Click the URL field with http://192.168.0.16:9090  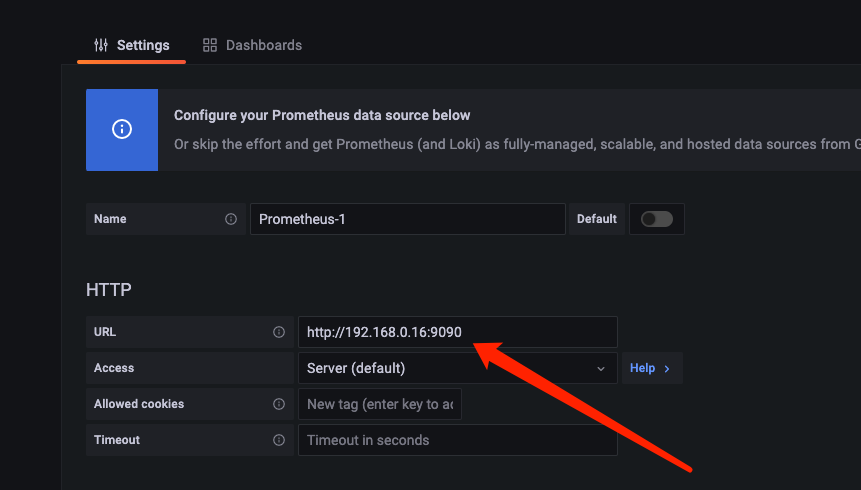click(x=457, y=332)
